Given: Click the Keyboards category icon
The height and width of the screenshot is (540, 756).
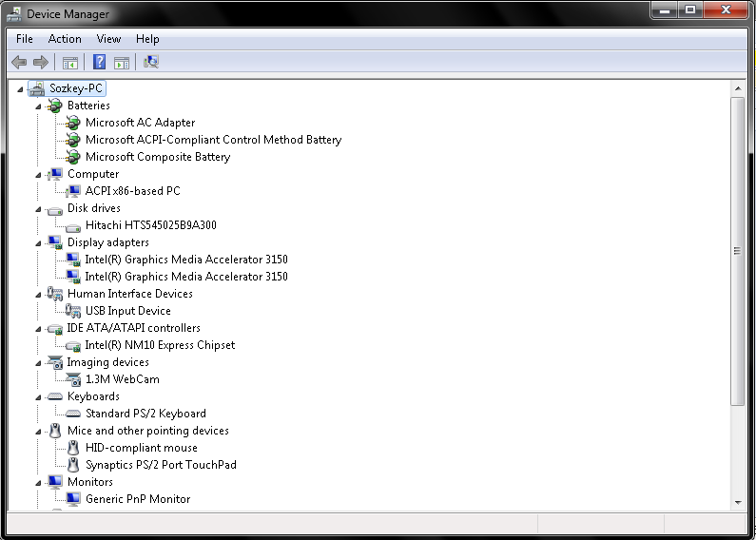Looking at the screenshot, I should (55, 396).
